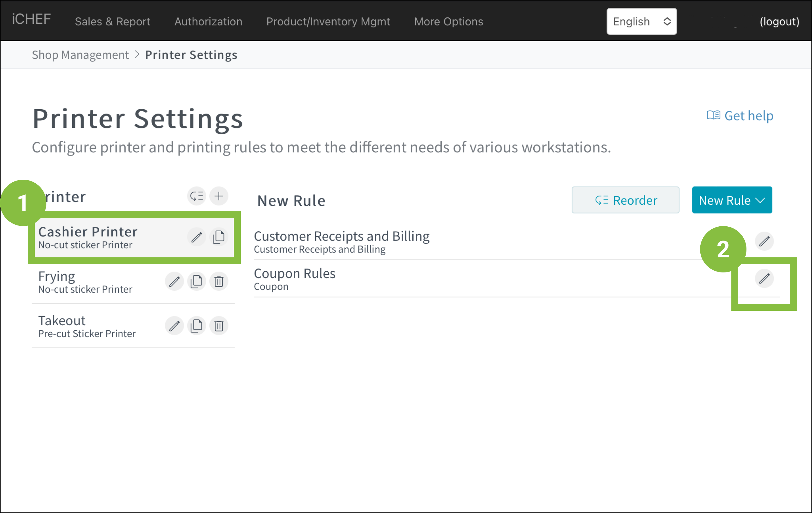Edit the Cashier Printer settings
Screen dimensions: 812x513
coord(197,237)
